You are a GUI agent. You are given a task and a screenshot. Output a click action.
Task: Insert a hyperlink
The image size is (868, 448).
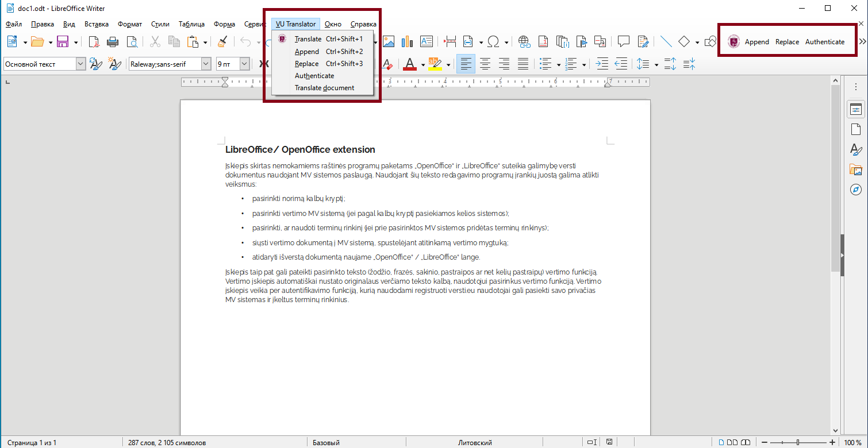(x=524, y=41)
